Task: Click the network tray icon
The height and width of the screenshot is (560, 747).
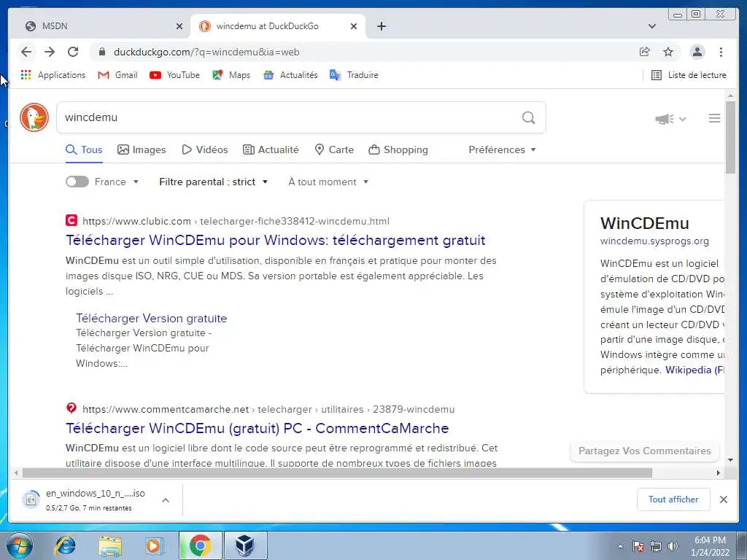Action: tap(656, 546)
